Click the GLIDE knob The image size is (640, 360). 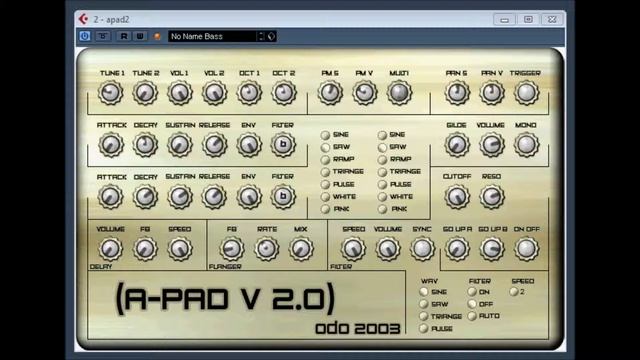(457, 145)
